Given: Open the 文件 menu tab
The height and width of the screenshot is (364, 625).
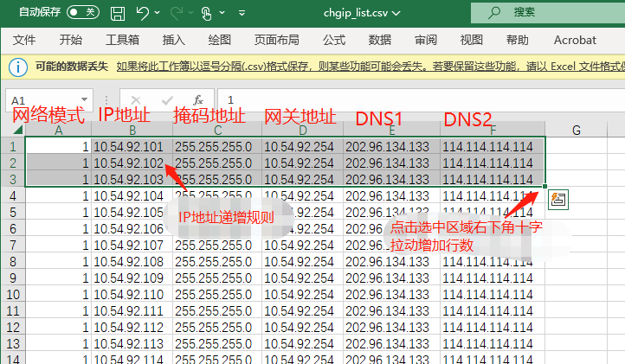Looking at the screenshot, I should click(x=24, y=40).
